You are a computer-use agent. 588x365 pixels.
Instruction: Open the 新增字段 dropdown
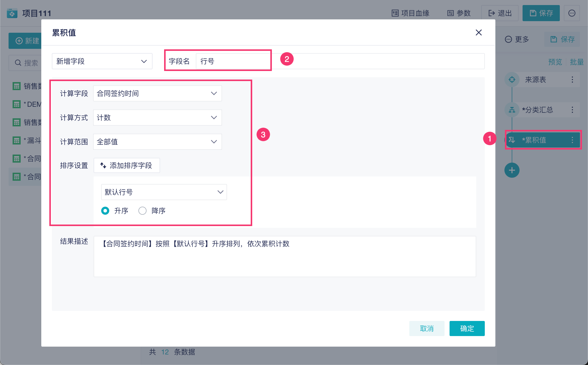click(102, 61)
